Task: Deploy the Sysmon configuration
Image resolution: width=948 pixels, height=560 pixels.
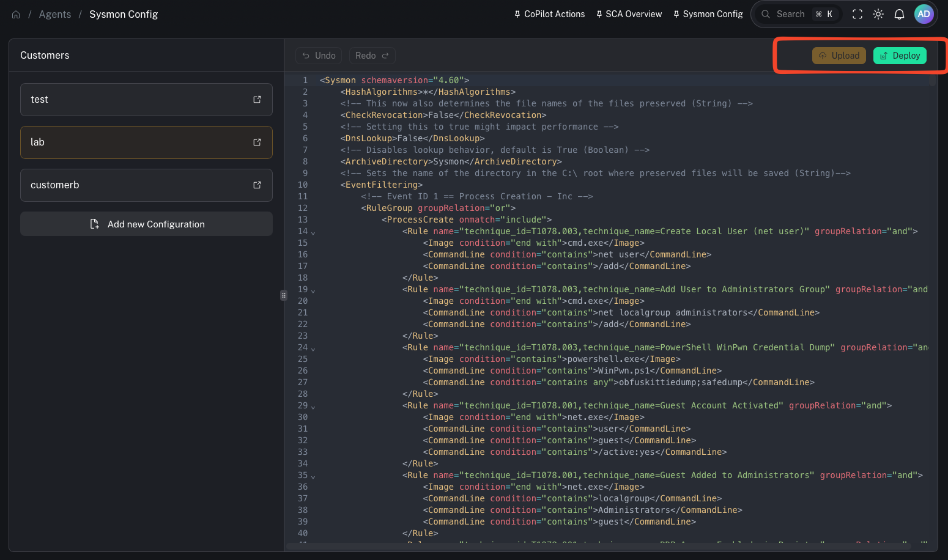Action: [900, 55]
